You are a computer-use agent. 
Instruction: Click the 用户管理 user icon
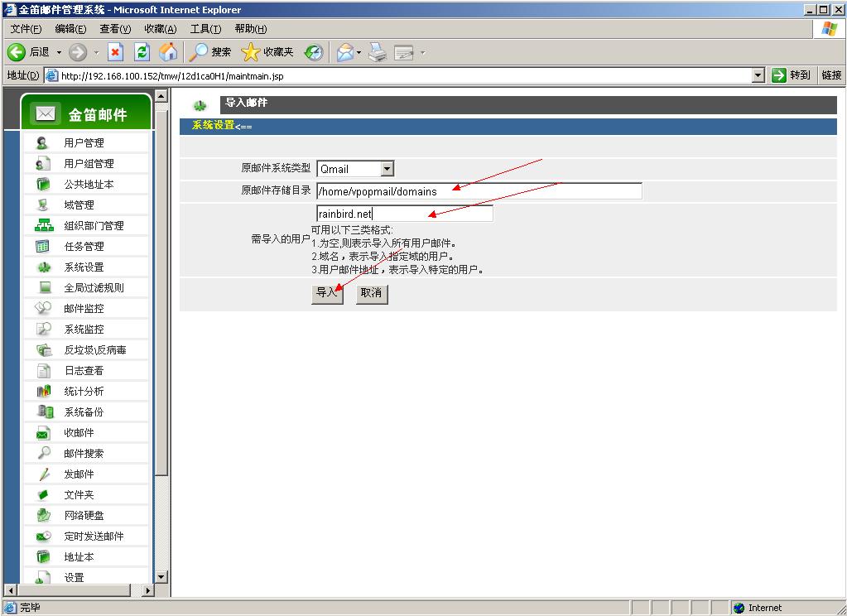pos(42,142)
